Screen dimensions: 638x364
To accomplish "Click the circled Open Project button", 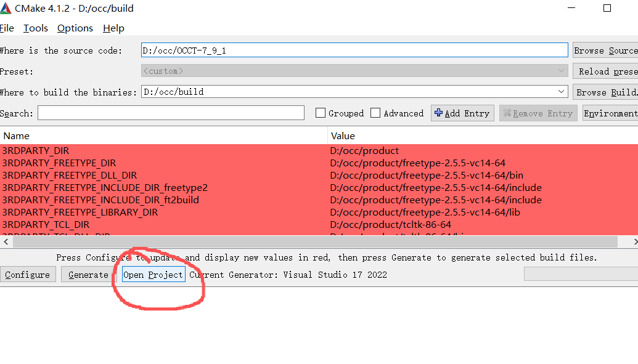I will coord(153,275).
